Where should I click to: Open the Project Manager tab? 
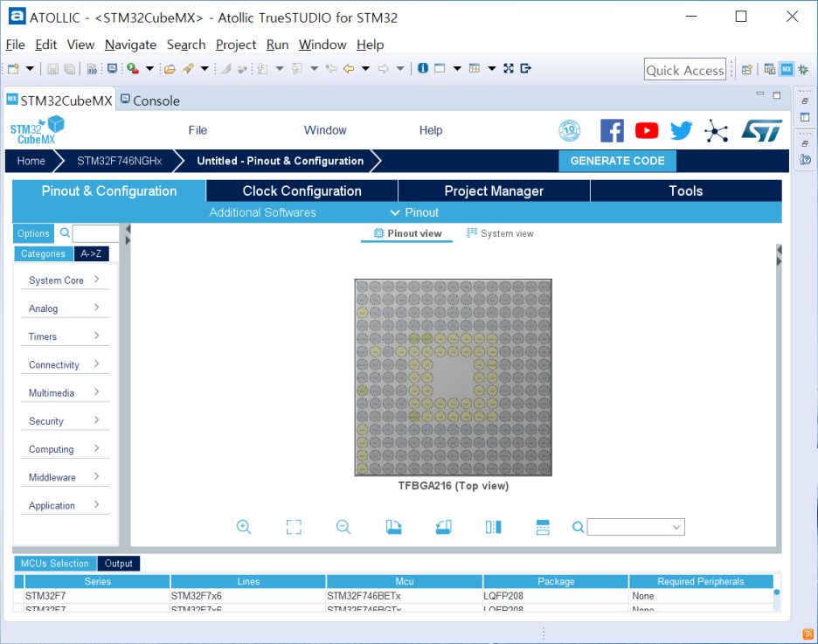click(494, 190)
